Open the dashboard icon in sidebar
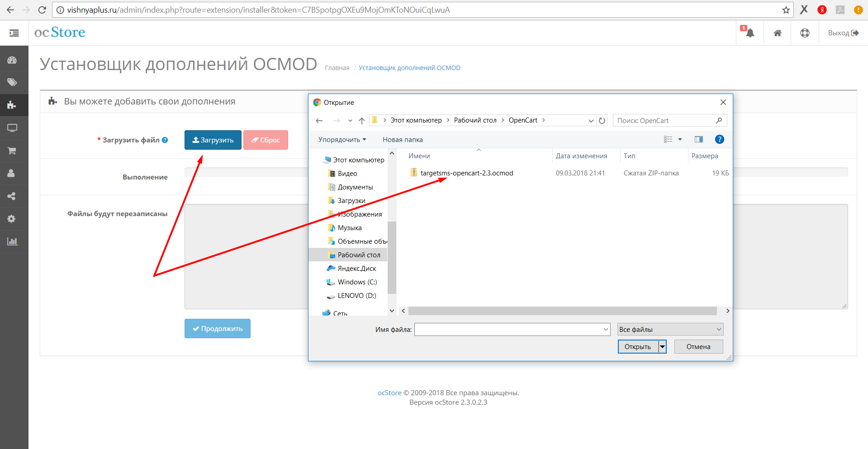This screenshot has height=449, width=868. click(x=12, y=60)
